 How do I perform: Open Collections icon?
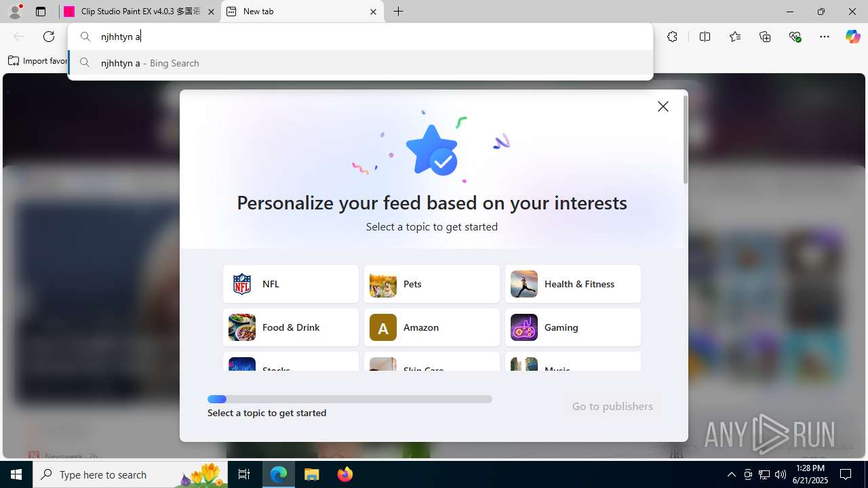[x=765, y=37]
